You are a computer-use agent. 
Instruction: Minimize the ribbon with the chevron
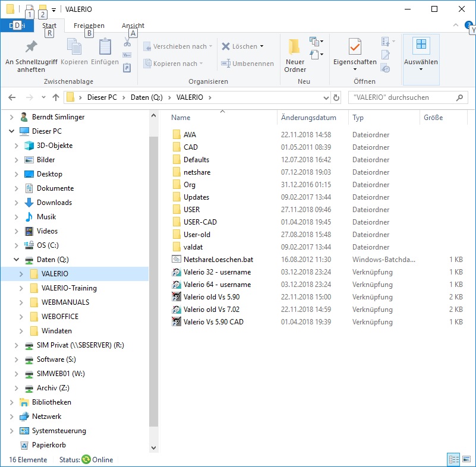point(456,25)
